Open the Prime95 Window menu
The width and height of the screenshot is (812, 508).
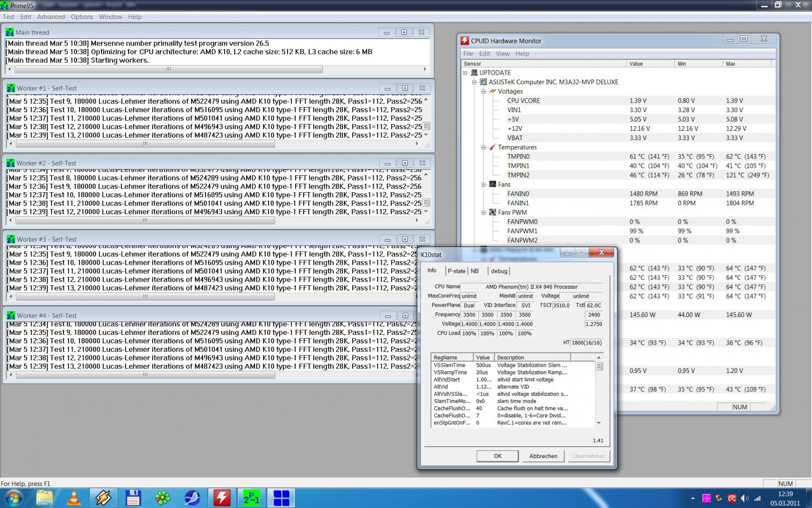pyautogui.click(x=111, y=17)
